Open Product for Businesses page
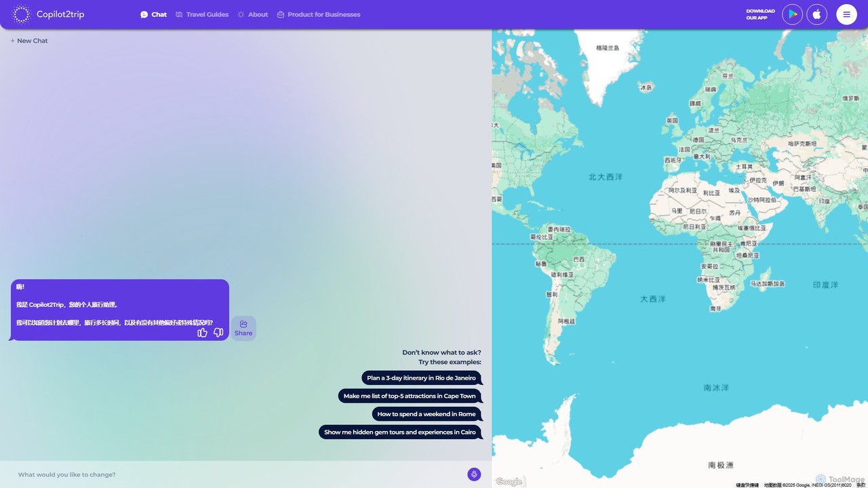 318,14
